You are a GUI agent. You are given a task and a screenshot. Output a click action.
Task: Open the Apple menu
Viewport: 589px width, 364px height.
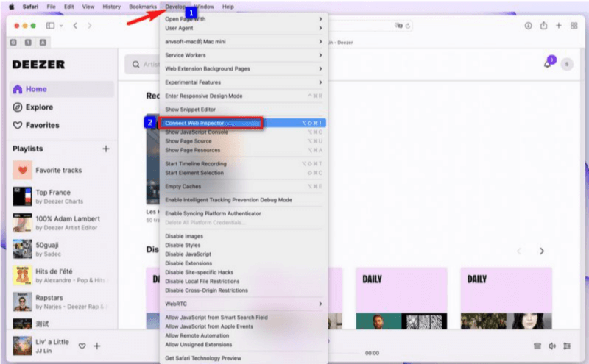tap(12, 7)
